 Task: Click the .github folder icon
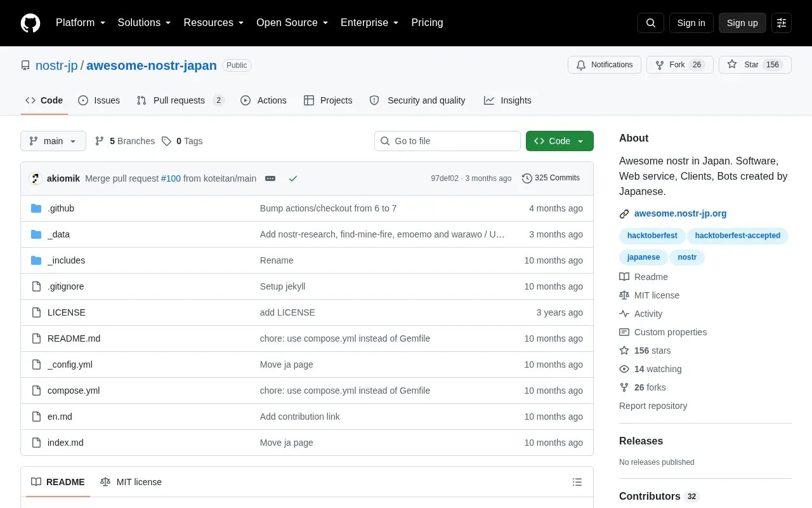point(36,208)
